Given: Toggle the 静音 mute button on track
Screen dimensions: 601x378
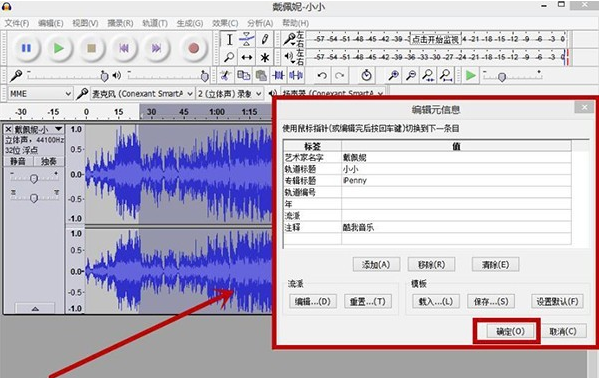Looking at the screenshot, I should pos(18,161).
